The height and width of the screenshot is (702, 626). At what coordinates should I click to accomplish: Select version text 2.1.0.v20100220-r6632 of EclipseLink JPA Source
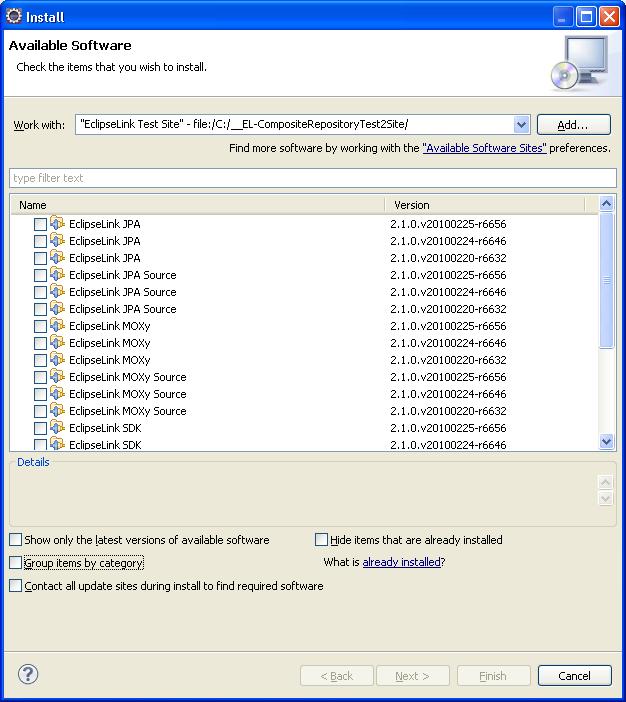(x=448, y=309)
